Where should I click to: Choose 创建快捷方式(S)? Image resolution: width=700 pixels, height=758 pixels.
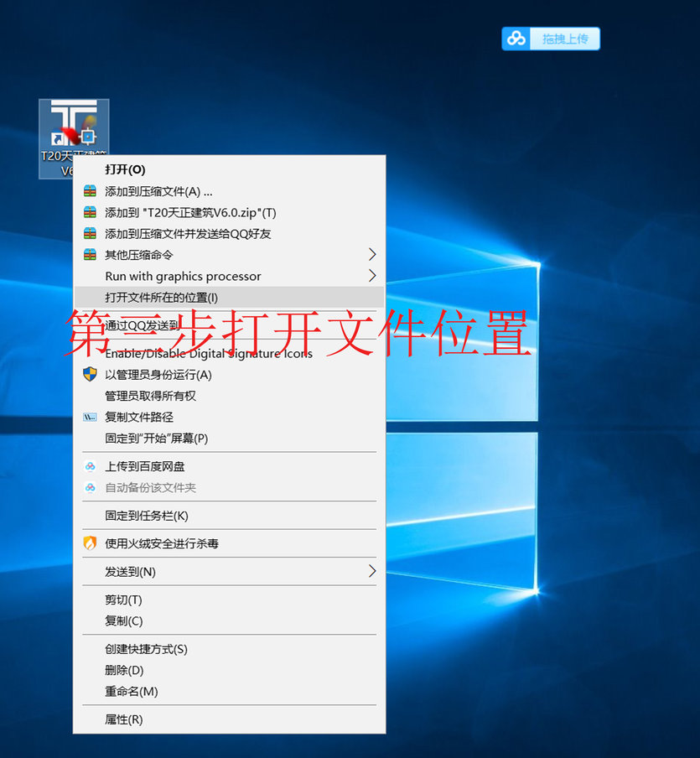(229, 649)
